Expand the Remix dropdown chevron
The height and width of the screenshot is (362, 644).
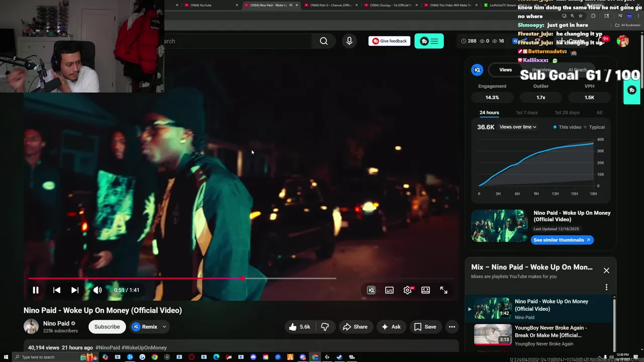point(164,327)
